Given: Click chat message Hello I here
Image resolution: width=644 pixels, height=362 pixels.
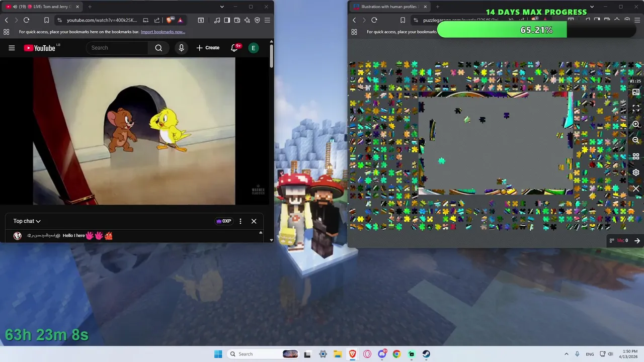Looking at the screenshot, I should pos(74,236).
